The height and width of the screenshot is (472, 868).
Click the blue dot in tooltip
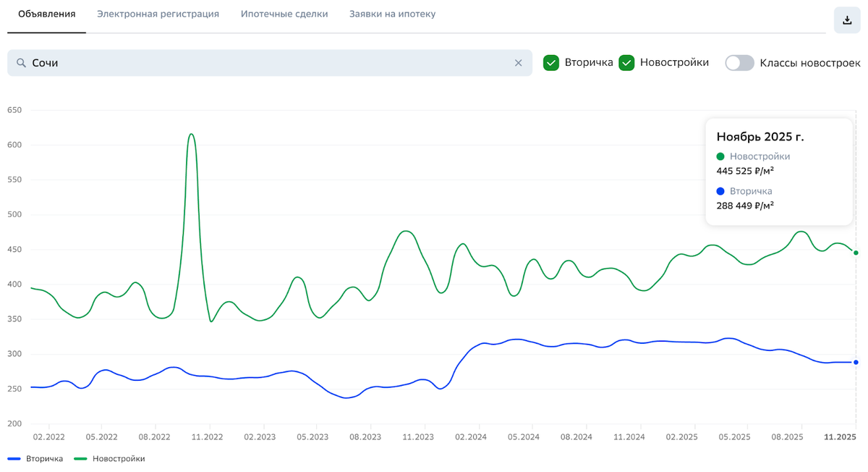pos(720,191)
